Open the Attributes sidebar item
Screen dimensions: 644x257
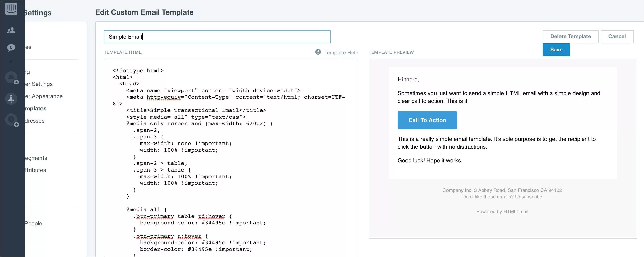click(x=36, y=170)
